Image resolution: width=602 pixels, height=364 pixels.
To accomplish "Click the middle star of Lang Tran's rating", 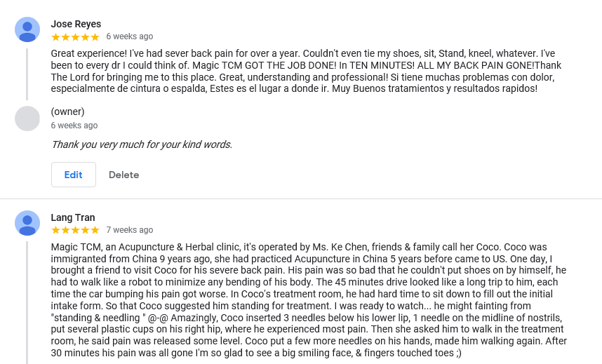I will [75, 230].
